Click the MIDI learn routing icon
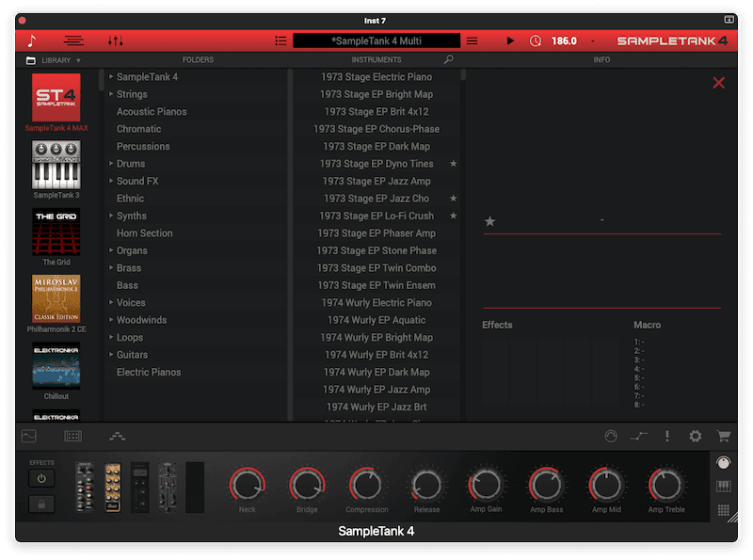This screenshot has width=753, height=560. click(x=639, y=436)
